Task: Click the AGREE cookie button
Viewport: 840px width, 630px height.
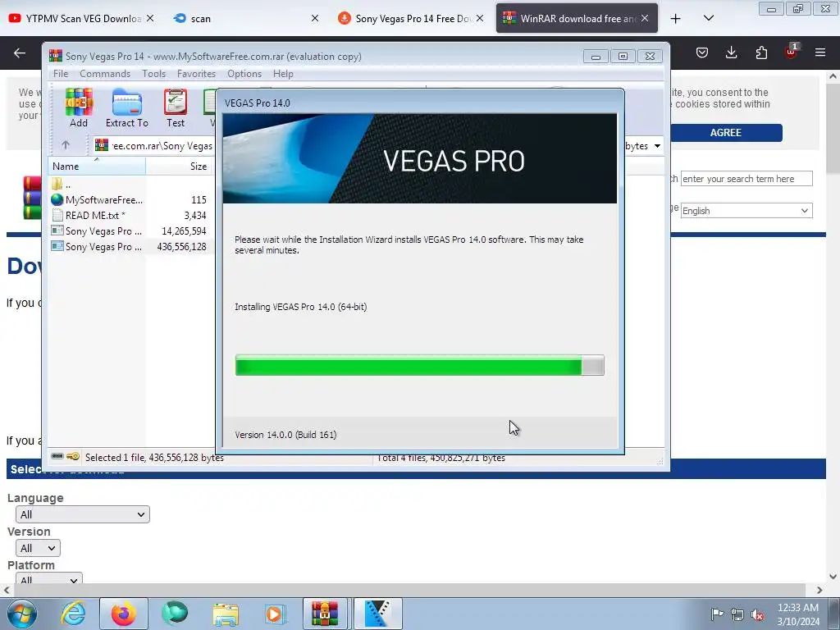Action: coord(726,133)
